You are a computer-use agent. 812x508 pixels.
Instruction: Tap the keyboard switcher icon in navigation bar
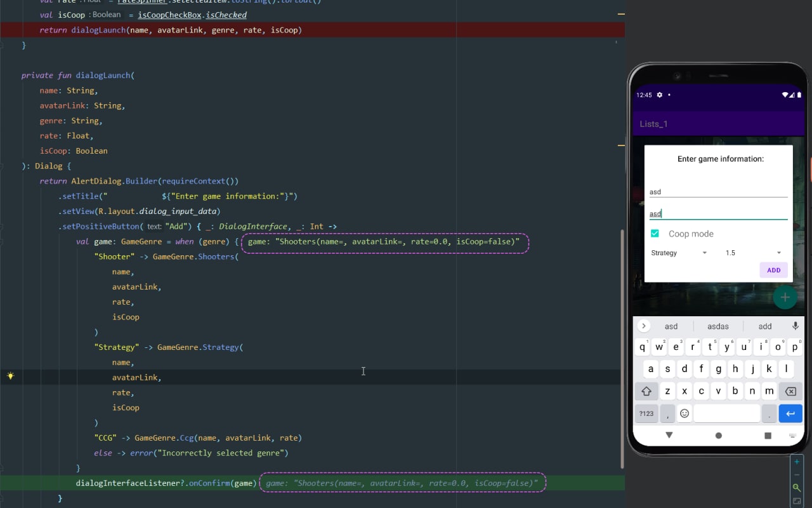click(792, 436)
